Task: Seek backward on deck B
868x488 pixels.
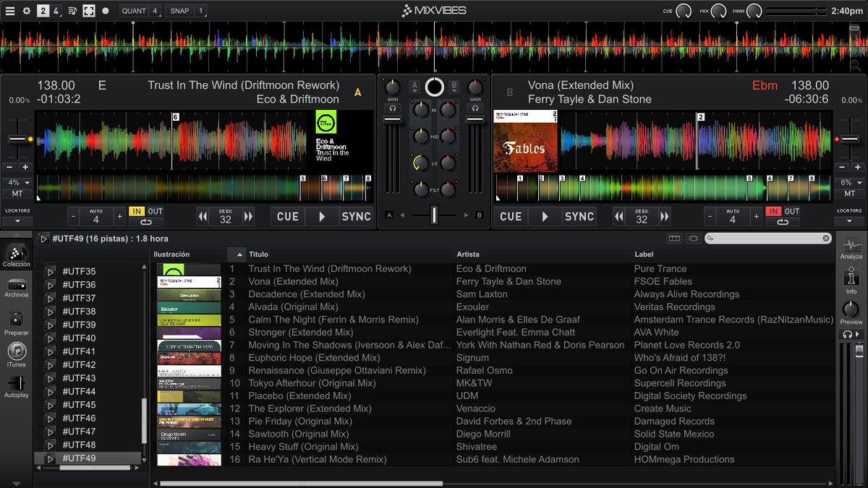Action: [x=619, y=216]
